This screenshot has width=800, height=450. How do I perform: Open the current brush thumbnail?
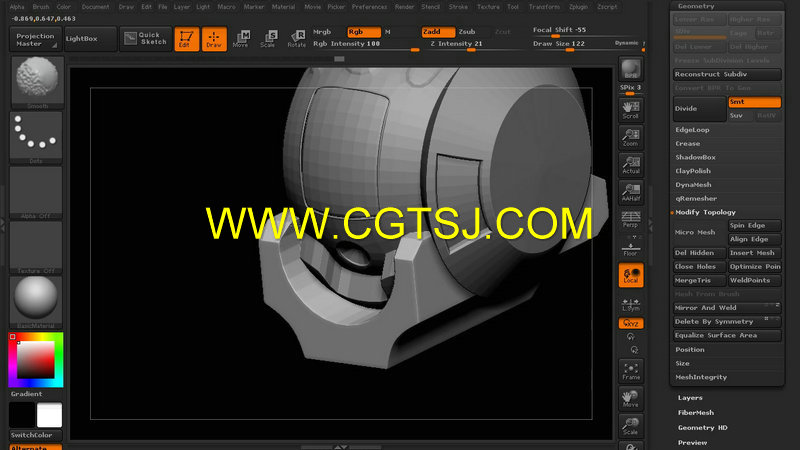tap(37, 82)
